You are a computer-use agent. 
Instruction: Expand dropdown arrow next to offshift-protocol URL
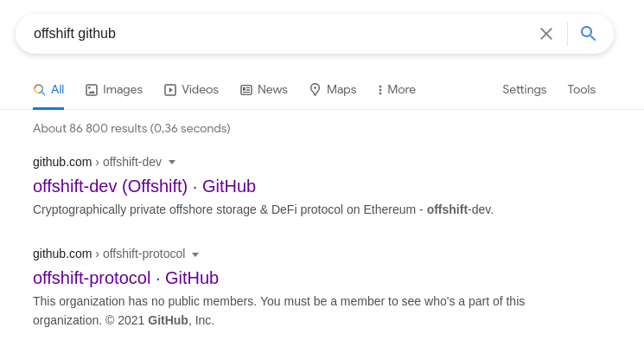(195, 254)
